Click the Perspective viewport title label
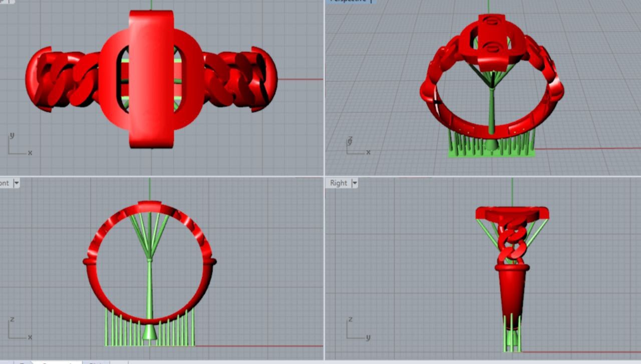The image size is (641, 364). (x=348, y=2)
